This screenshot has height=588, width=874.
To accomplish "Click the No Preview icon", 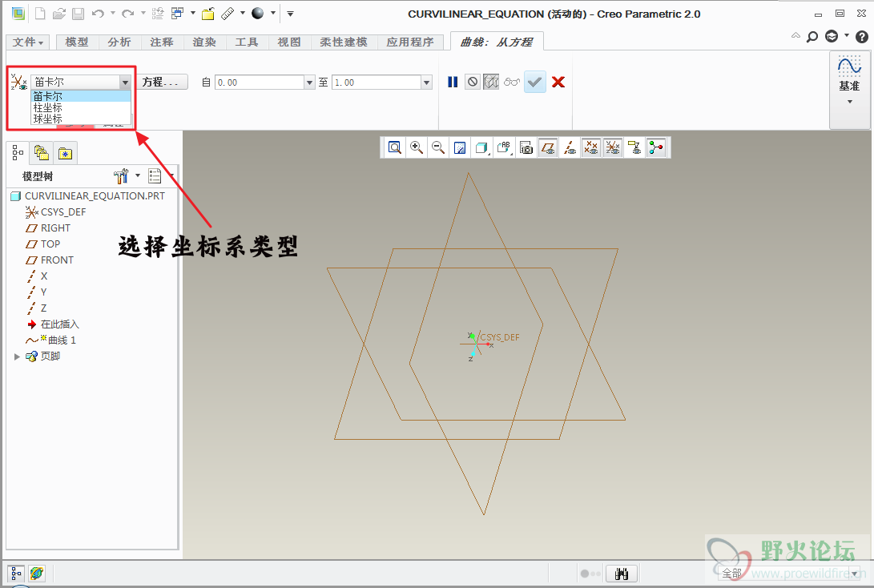I will click(x=473, y=82).
